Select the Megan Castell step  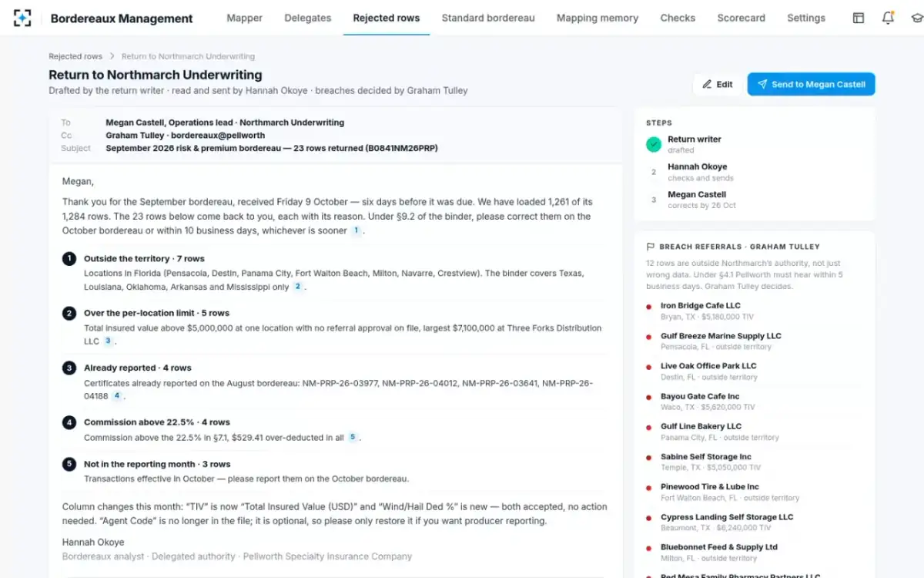tap(755, 200)
